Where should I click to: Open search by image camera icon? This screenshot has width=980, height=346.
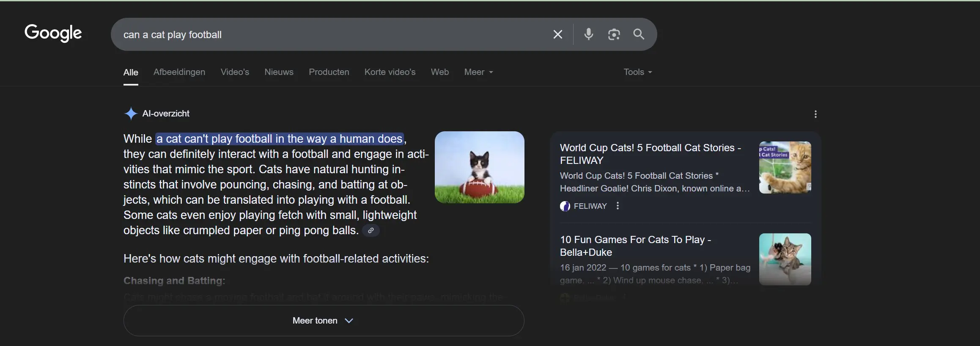click(614, 34)
